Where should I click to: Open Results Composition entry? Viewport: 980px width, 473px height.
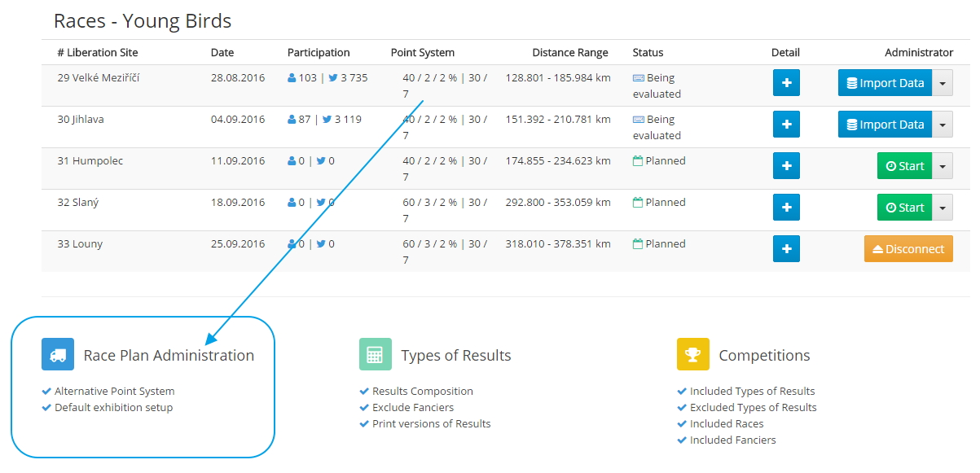(x=422, y=392)
